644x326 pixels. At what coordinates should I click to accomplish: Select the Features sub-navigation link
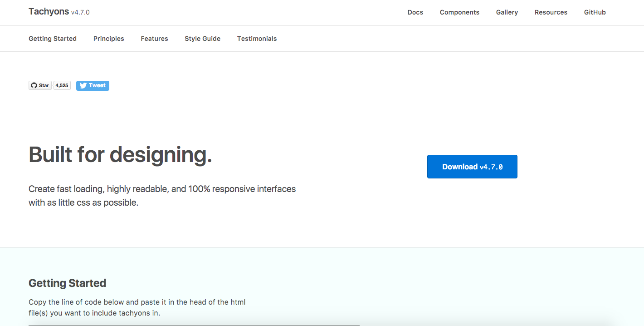154,39
